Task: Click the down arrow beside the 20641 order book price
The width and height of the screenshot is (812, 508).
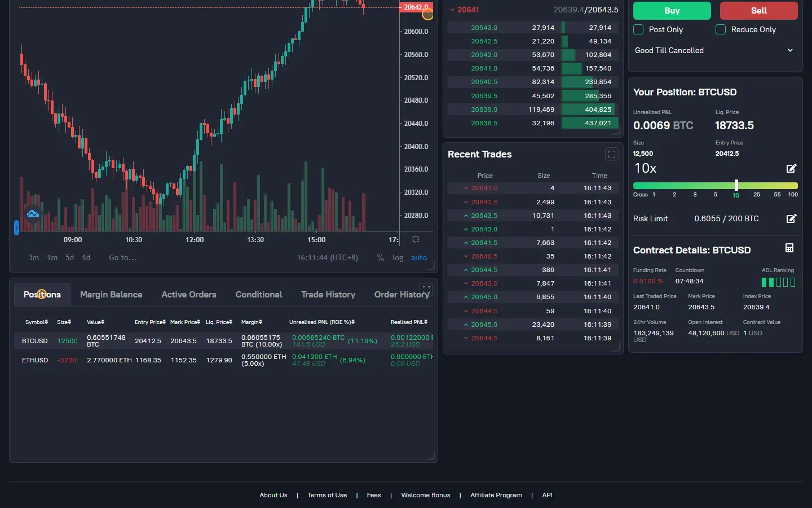Action: pyautogui.click(x=452, y=10)
